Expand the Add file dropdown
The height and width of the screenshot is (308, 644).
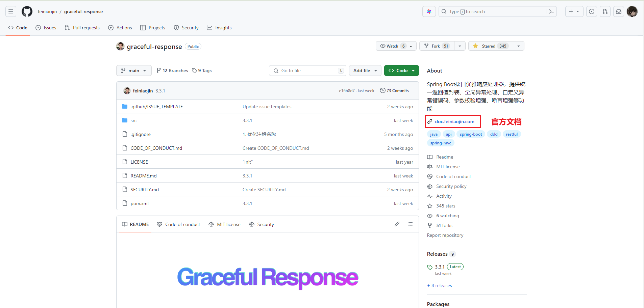365,71
